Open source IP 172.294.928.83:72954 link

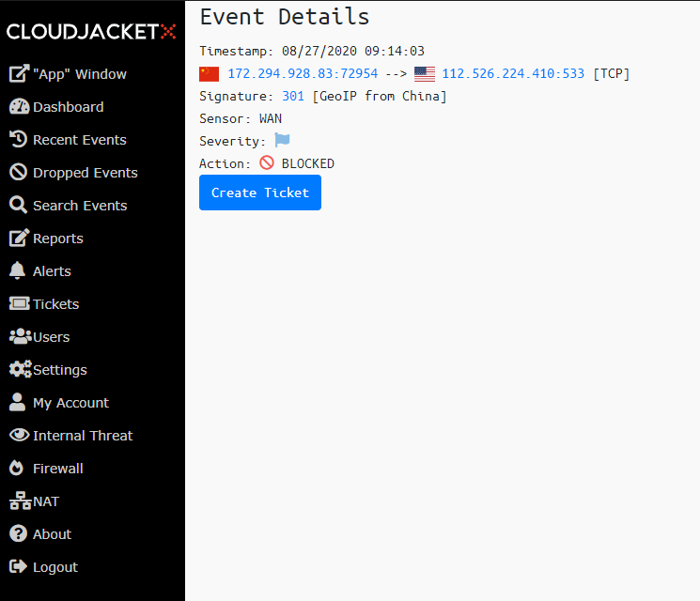[x=303, y=73]
